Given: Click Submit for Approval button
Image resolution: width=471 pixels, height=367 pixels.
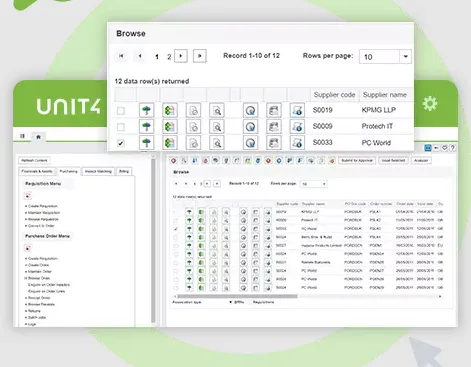Looking at the screenshot, I should [x=357, y=161].
